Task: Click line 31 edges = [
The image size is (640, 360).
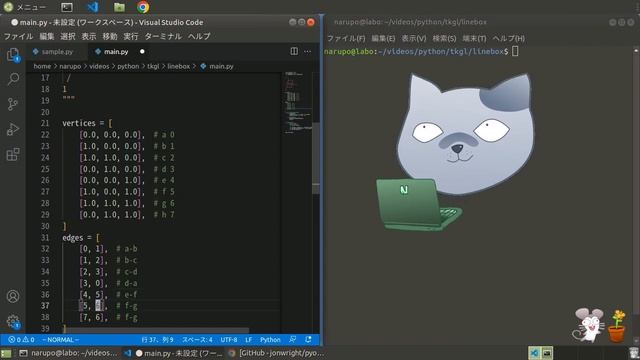Action: tap(80, 237)
